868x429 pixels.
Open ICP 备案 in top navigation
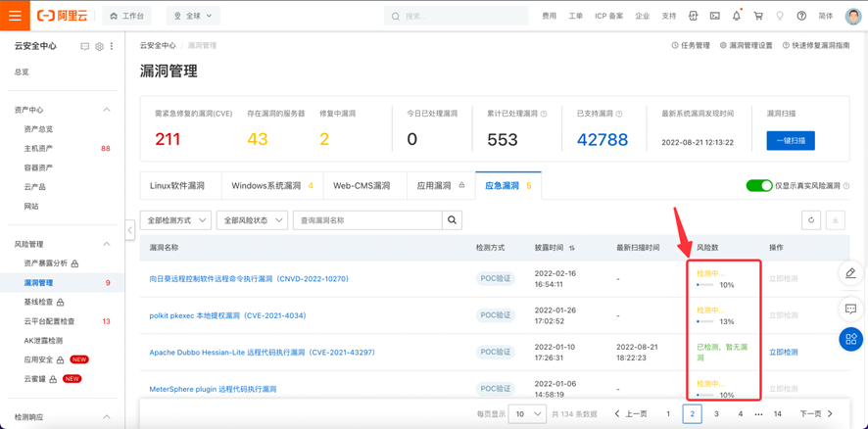tap(609, 16)
